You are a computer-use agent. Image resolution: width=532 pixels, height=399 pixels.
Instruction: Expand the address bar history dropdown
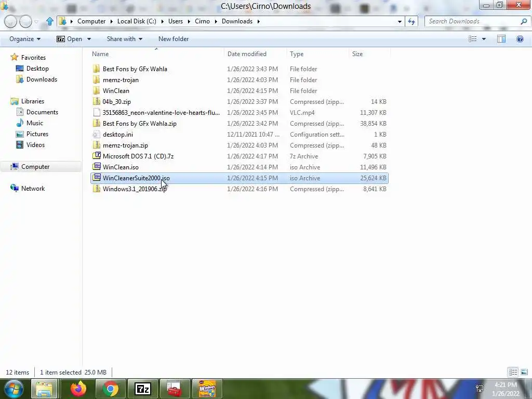point(400,21)
